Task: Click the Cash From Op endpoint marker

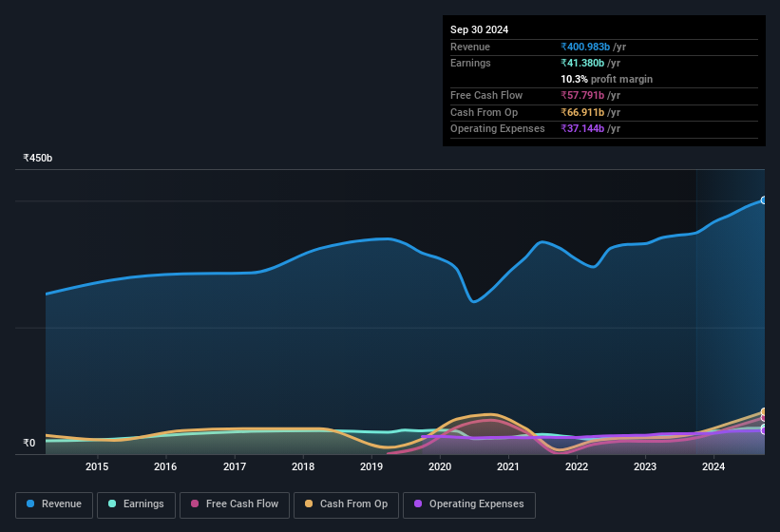Action: 764,411
